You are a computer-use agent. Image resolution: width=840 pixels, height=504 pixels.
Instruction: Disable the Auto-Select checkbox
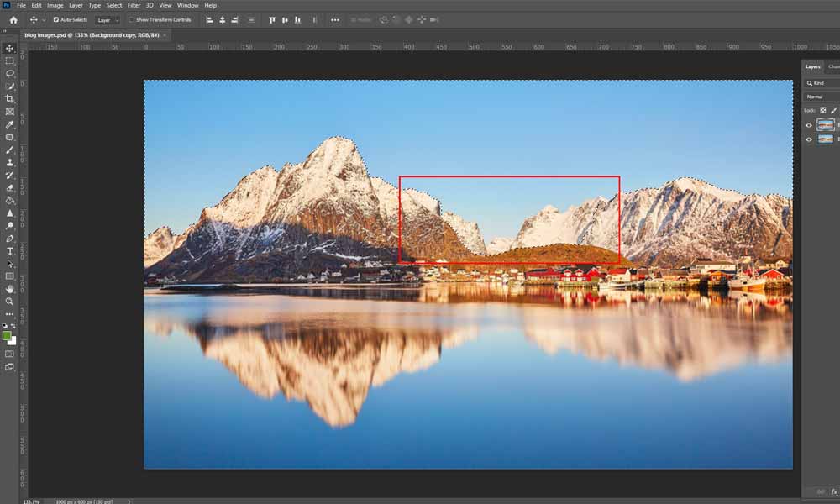pyautogui.click(x=56, y=19)
